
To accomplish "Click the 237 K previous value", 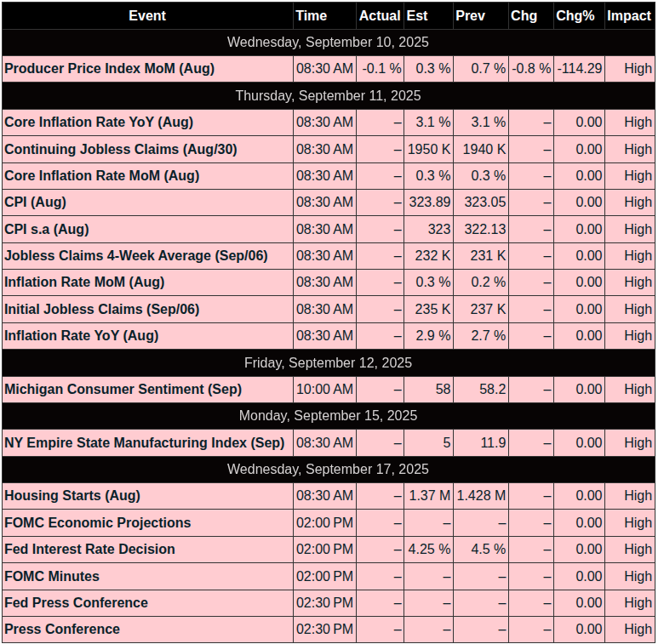I will (488, 310).
